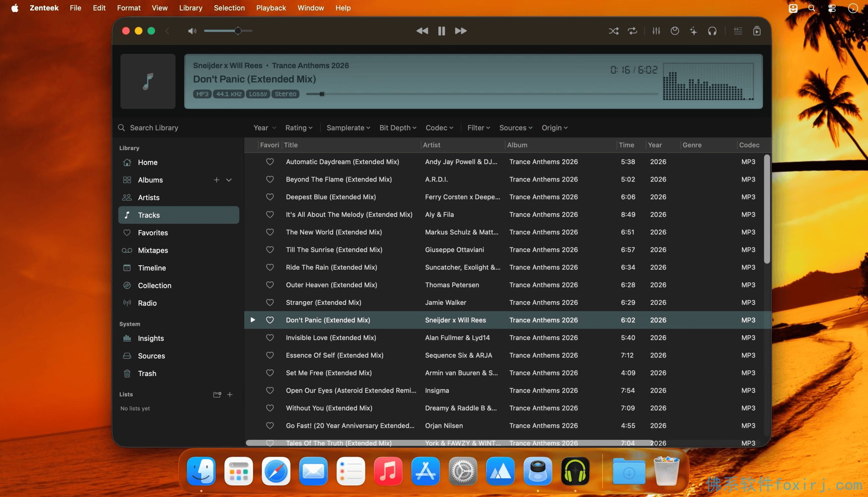Select Tracks in the sidebar
868x497 pixels.
[179, 215]
